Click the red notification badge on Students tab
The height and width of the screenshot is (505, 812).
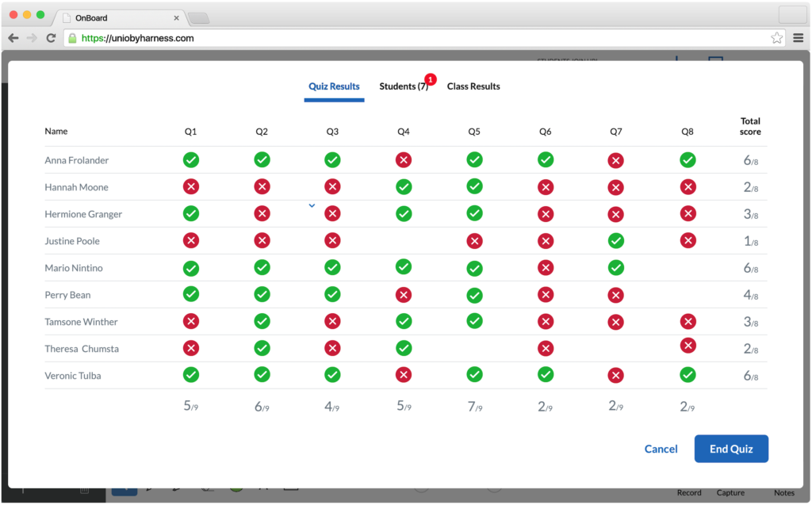click(x=430, y=79)
